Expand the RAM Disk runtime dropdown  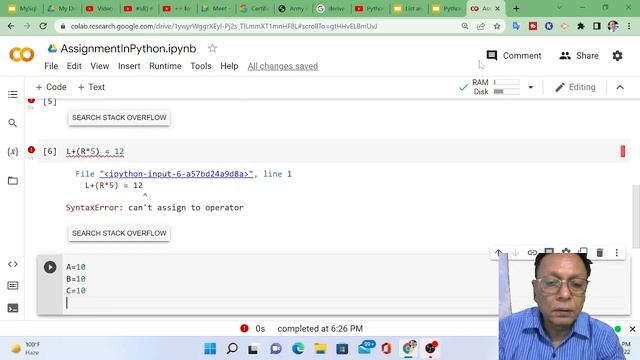[x=531, y=87]
